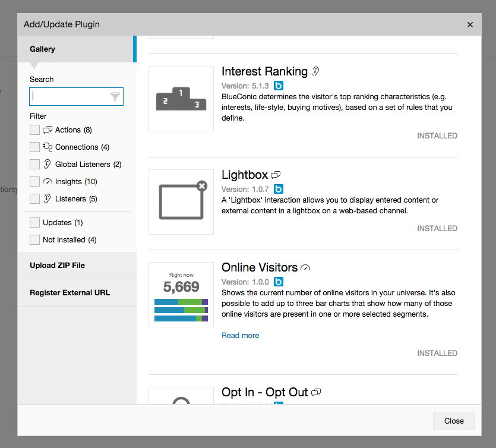
Task: Click the BlueConic badge under Interest Ranking
Action: pyautogui.click(x=279, y=86)
